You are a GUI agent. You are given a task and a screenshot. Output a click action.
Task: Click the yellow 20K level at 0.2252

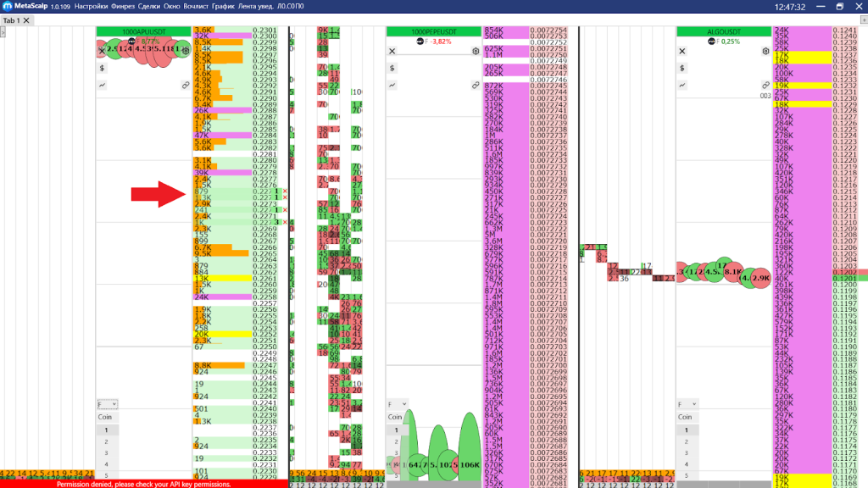coord(236,334)
